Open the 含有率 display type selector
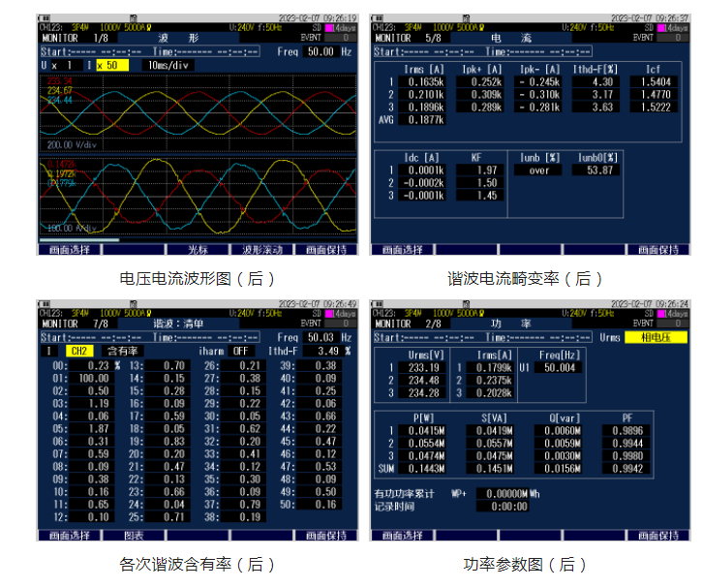 pos(122,351)
